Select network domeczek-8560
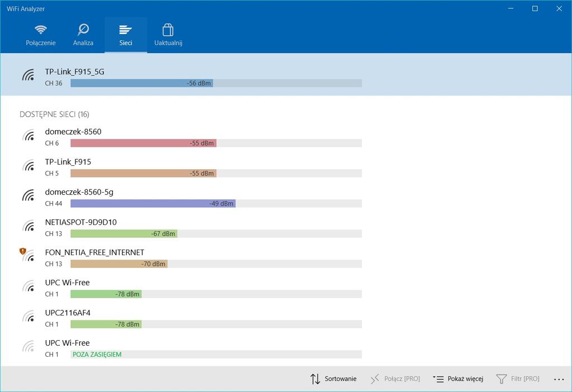 73,132
